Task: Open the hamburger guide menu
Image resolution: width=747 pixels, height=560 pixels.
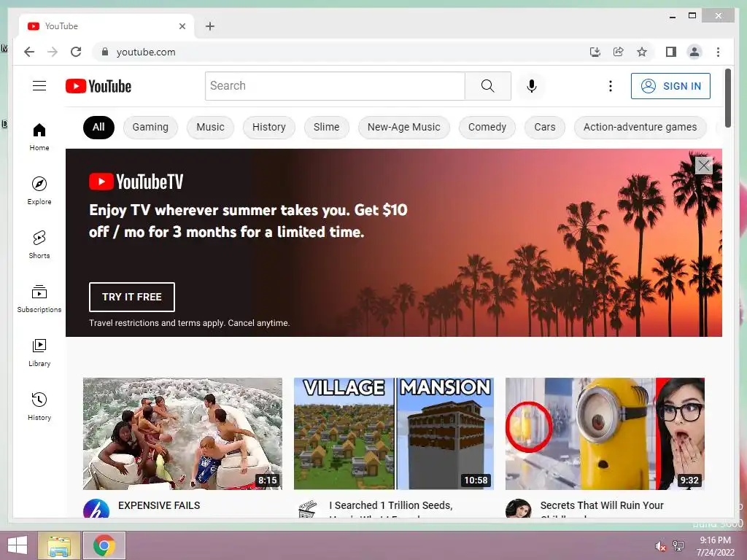Action: pos(39,86)
